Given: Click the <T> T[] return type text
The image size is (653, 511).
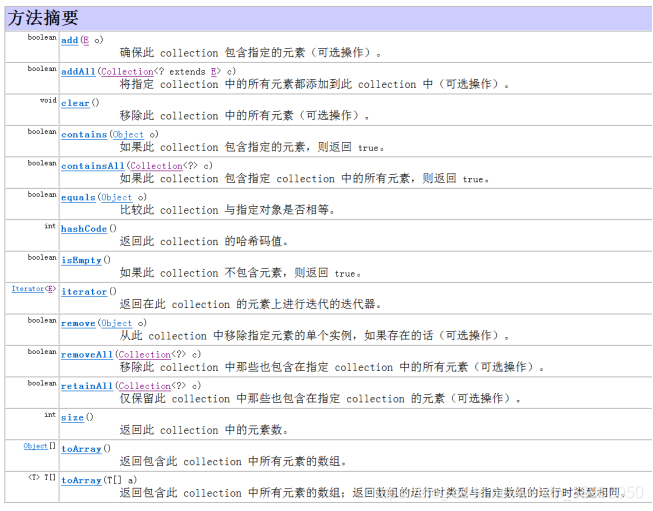Looking at the screenshot, I should [x=42, y=477].
